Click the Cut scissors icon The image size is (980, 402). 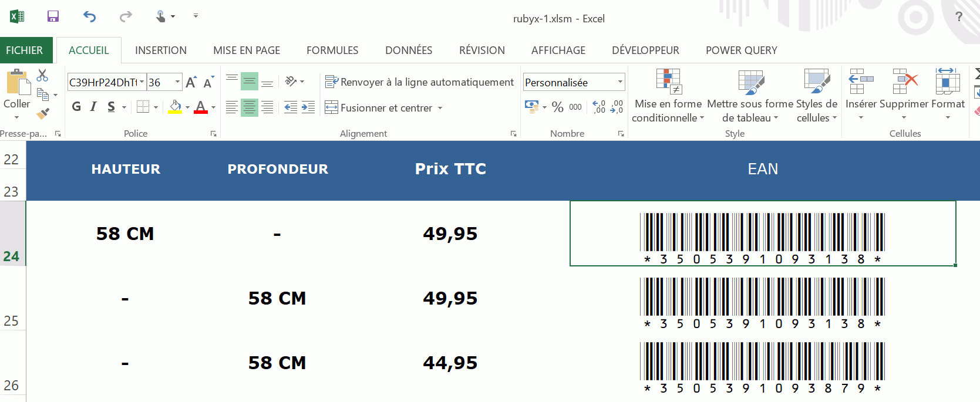[x=42, y=76]
